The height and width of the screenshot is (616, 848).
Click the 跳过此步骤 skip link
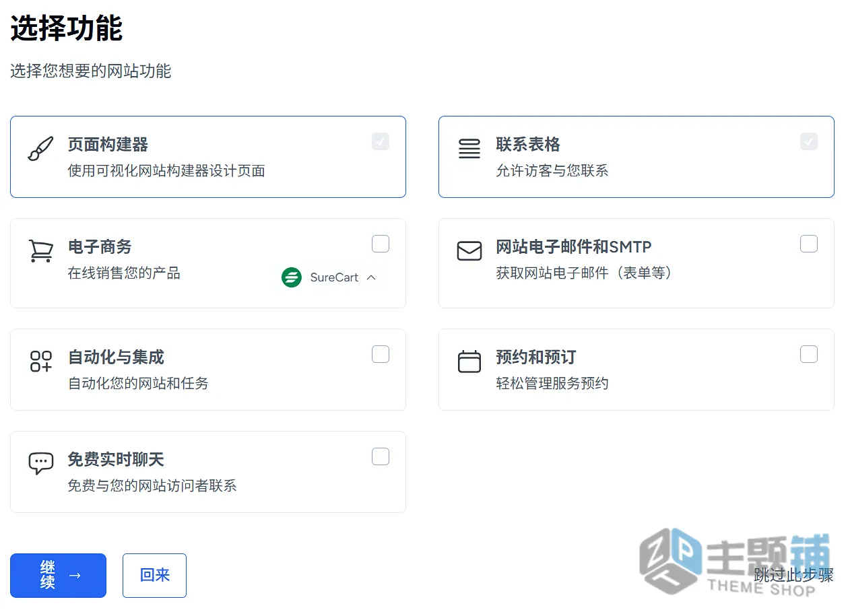click(793, 575)
